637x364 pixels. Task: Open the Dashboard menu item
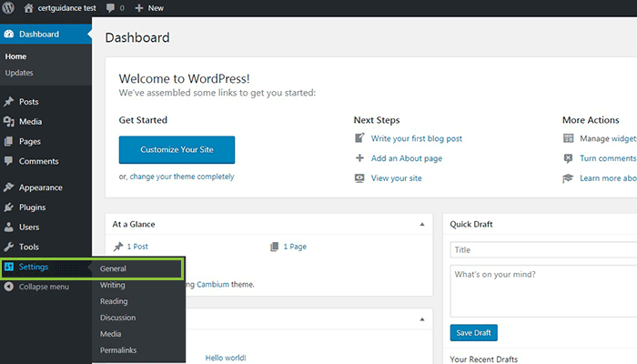45,35
